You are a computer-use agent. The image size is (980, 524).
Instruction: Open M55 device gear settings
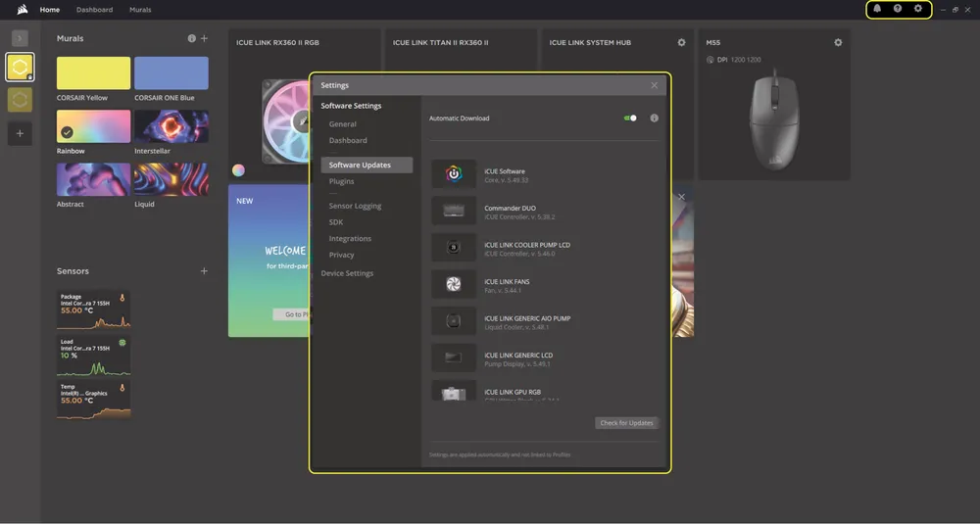pos(838,42)
